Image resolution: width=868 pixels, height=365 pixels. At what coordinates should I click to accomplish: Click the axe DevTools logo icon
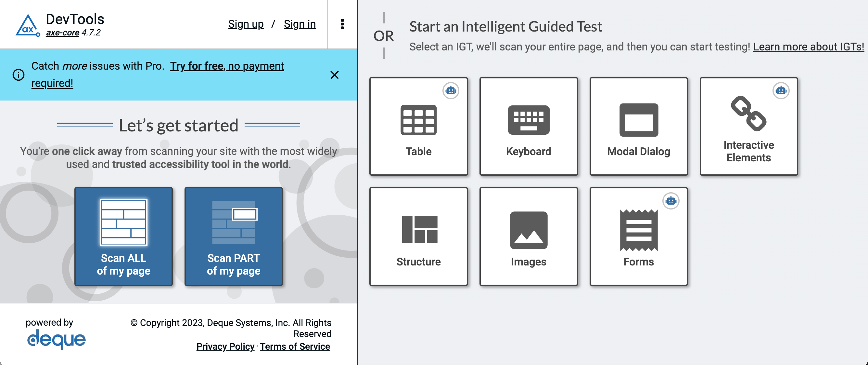[28, 25]
